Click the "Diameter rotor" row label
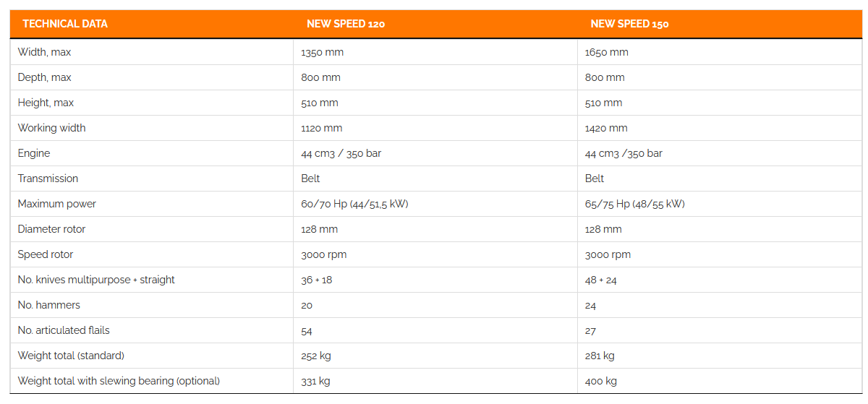This screenshot has height=404, width=868. click(x=51, y=229)
